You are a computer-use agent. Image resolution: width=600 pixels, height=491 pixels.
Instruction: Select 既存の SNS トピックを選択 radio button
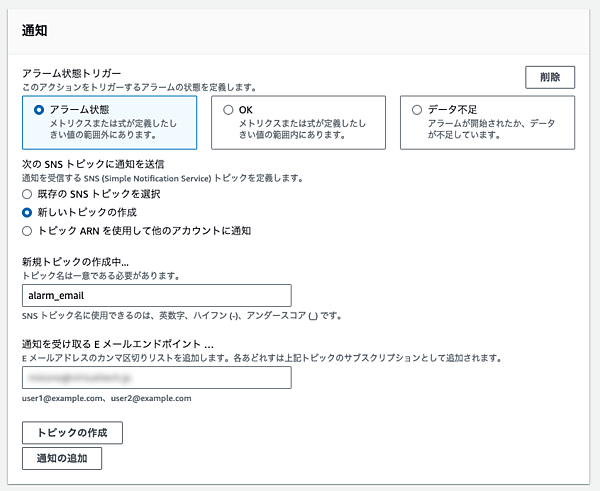[x=28, y=194]
